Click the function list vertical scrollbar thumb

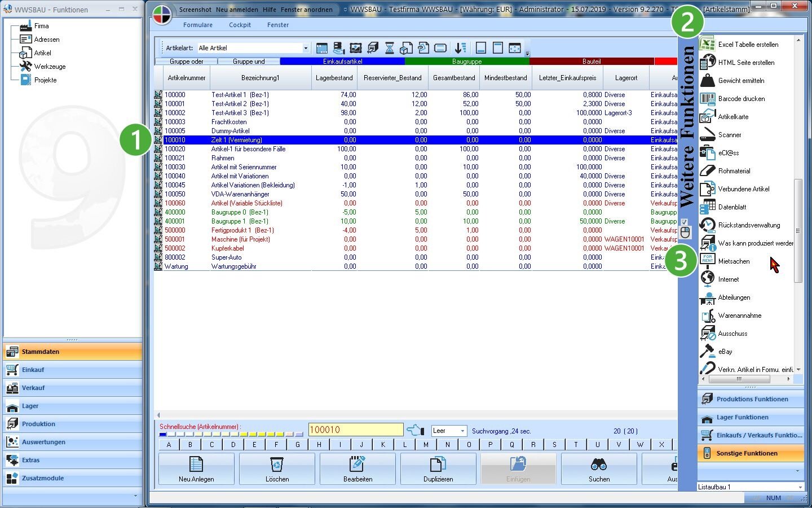pos(798,230)
